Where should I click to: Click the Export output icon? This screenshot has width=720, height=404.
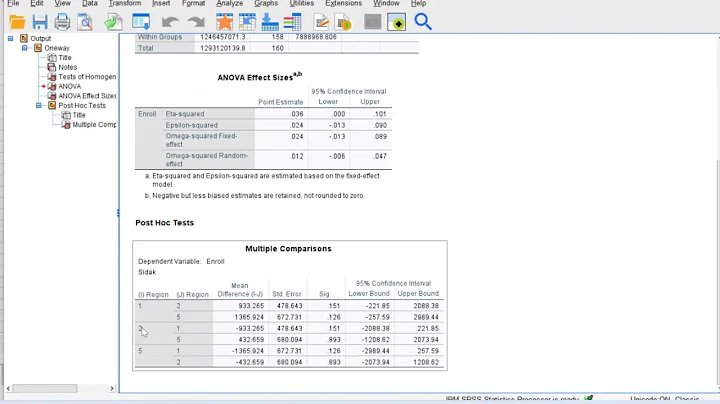coord(113,22)
